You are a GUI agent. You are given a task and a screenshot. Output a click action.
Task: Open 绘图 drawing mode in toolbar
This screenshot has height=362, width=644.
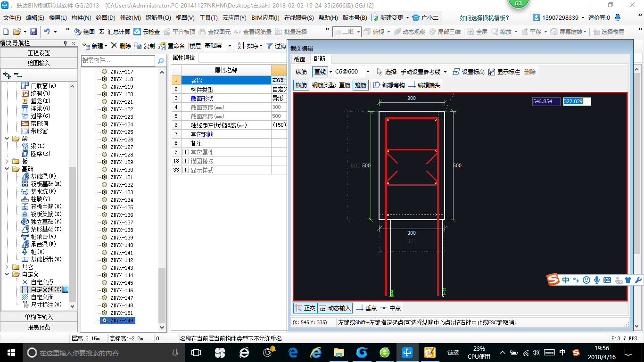point(85,32)
